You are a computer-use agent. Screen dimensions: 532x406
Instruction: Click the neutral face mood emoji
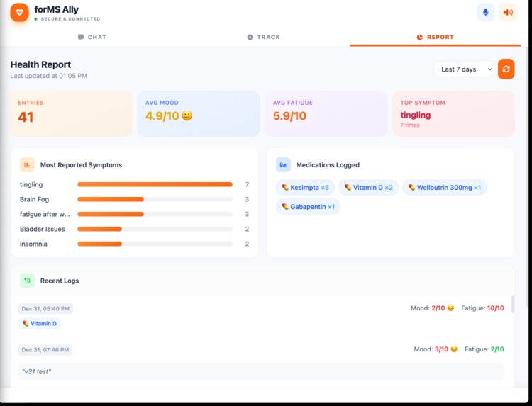[187, 116]
